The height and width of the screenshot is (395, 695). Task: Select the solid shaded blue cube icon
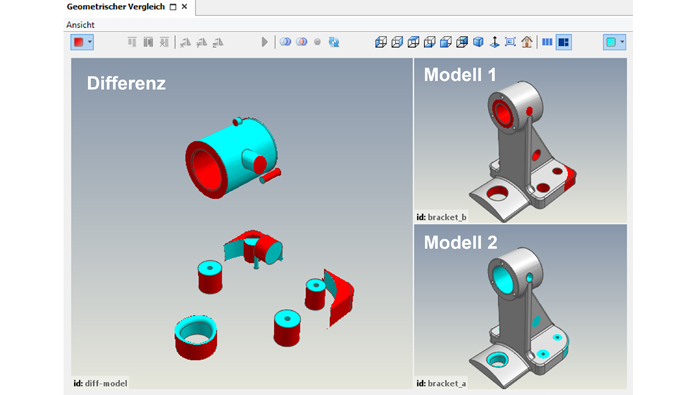click(x=478, y=42)
